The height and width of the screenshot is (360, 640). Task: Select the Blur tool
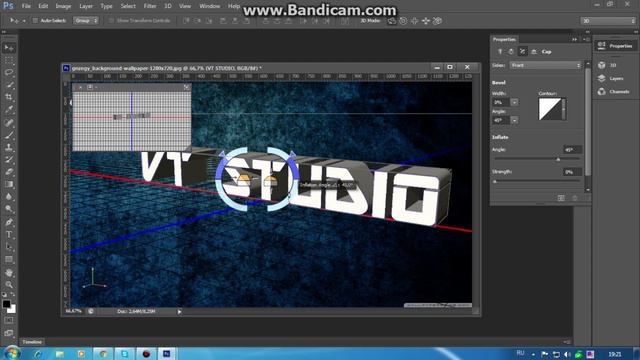coord(9,196)
